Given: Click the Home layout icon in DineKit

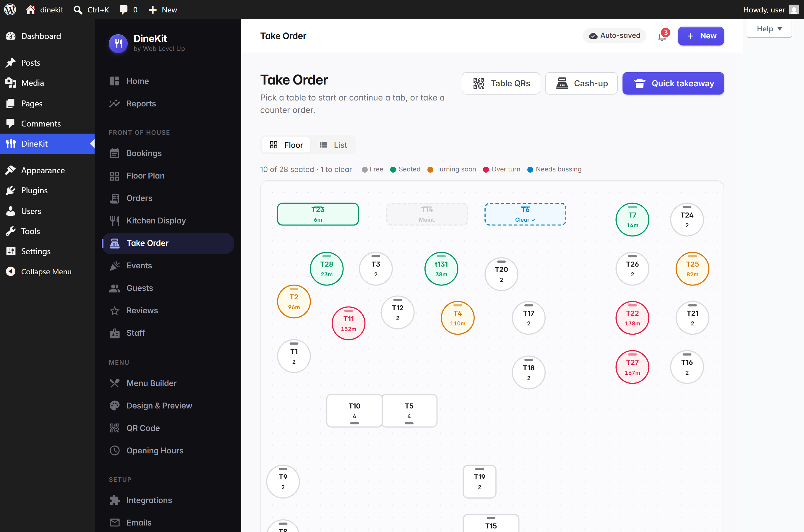Looking at the screenshot, I should tap(115, 81).
